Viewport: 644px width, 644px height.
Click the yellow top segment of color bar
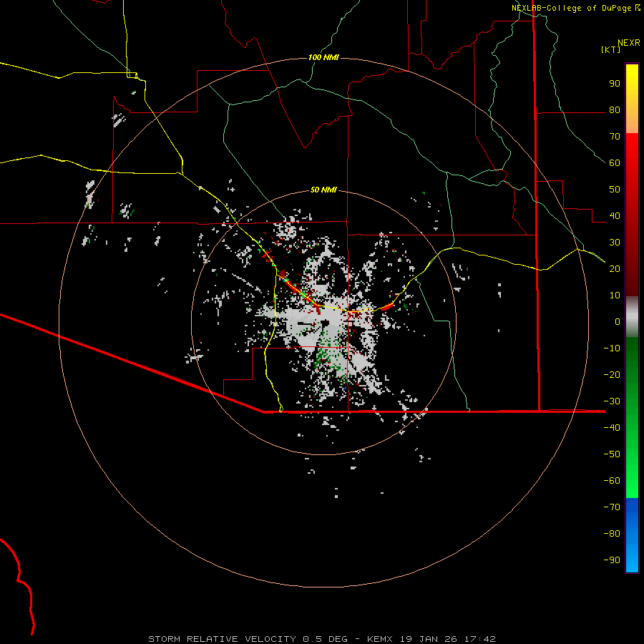point(632,99)
